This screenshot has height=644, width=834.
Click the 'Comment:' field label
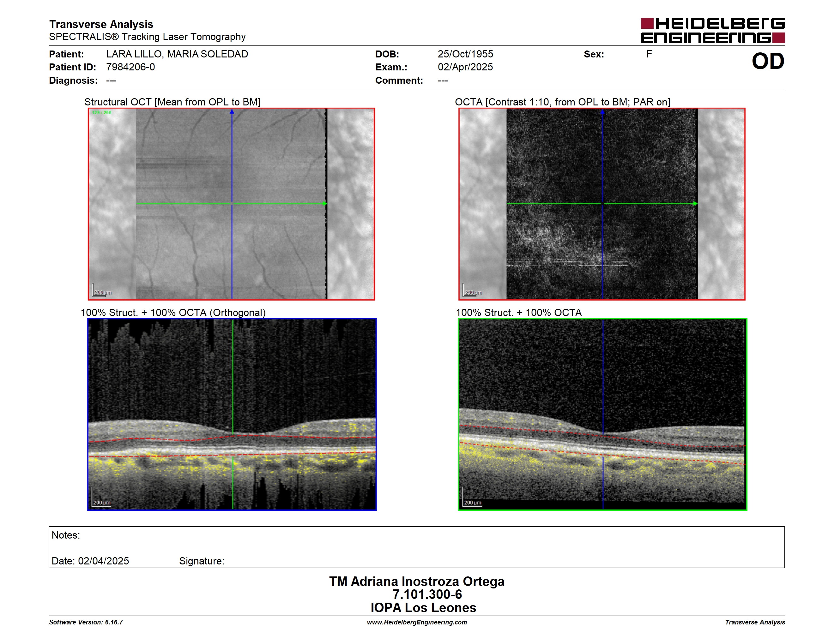coord(399,80)
